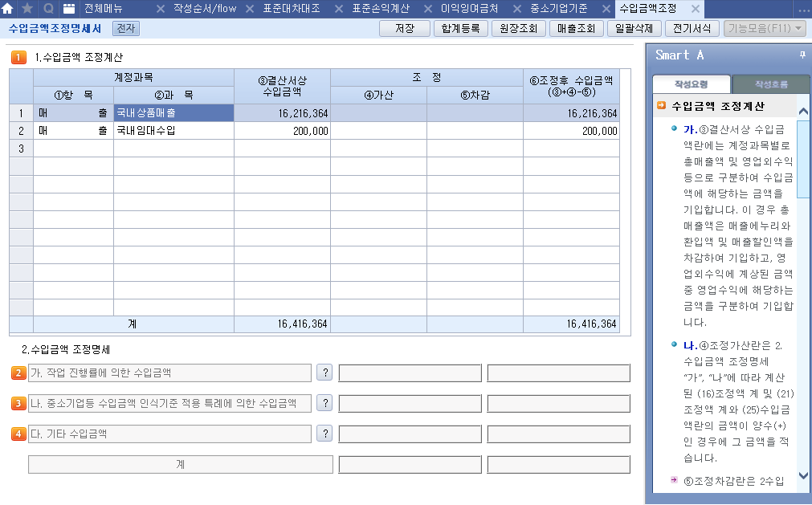The width and height of the screenshot is (812, 505).
Task: Open 전체메뉴 menu
Action: [103, 8]
